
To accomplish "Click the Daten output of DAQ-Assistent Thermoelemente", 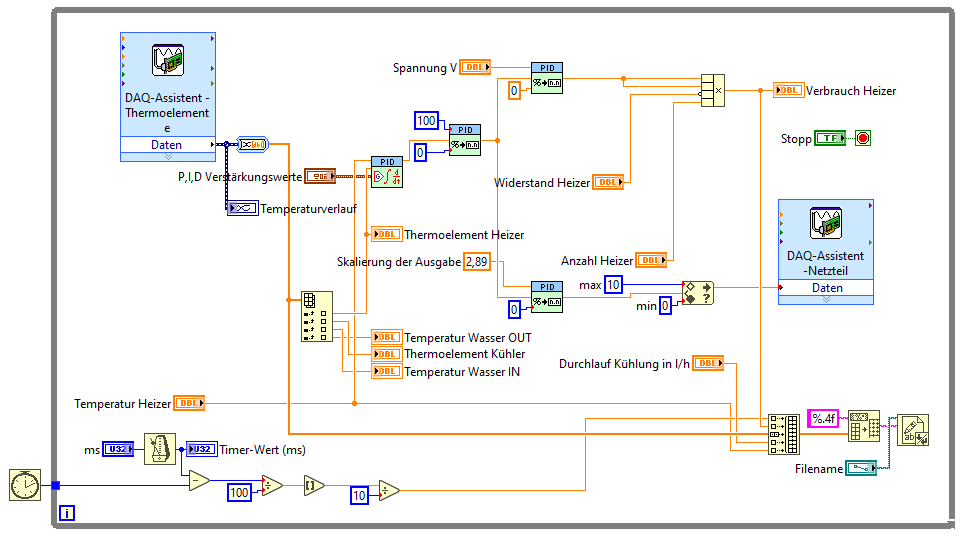I will [168, 145].
